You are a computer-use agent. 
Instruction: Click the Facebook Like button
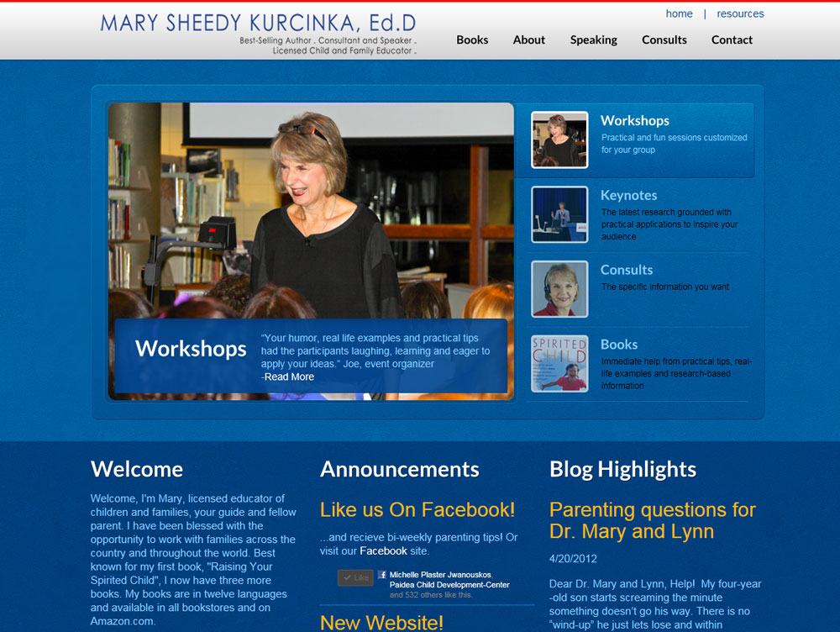355,577
